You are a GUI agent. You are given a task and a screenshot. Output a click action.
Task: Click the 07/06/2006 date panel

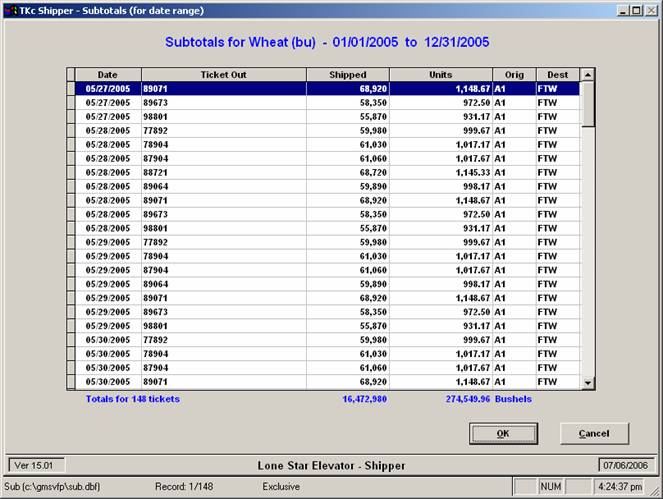pos(626,465)
